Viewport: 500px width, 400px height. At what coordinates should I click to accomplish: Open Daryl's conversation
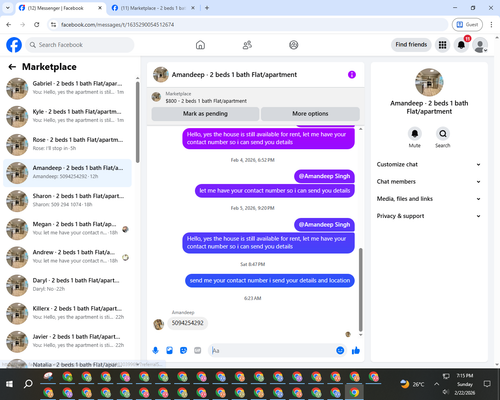tap(67, 285)
